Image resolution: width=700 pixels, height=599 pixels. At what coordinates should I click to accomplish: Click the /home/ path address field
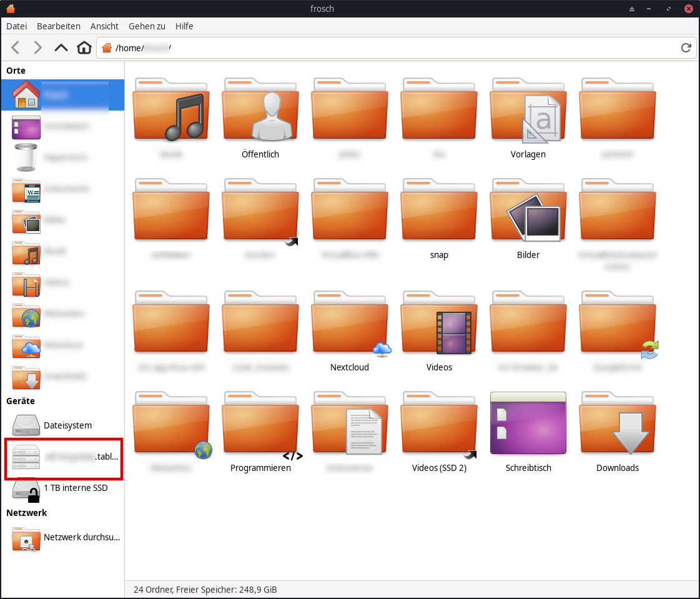tap(387, 47)
